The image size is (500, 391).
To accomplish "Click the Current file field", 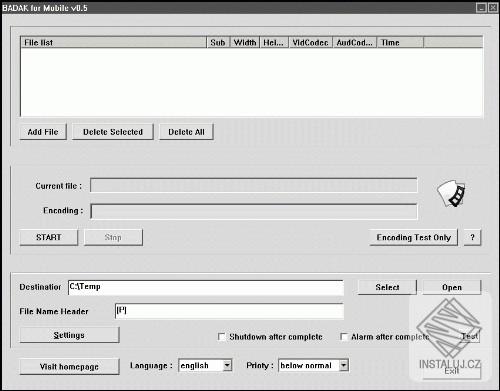I will [x=254, y=185].
